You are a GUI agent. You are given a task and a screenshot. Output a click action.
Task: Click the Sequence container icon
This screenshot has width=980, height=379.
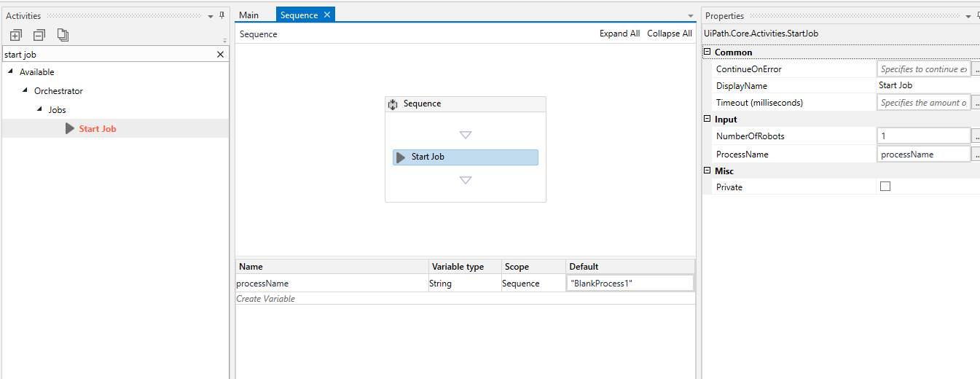393,104
